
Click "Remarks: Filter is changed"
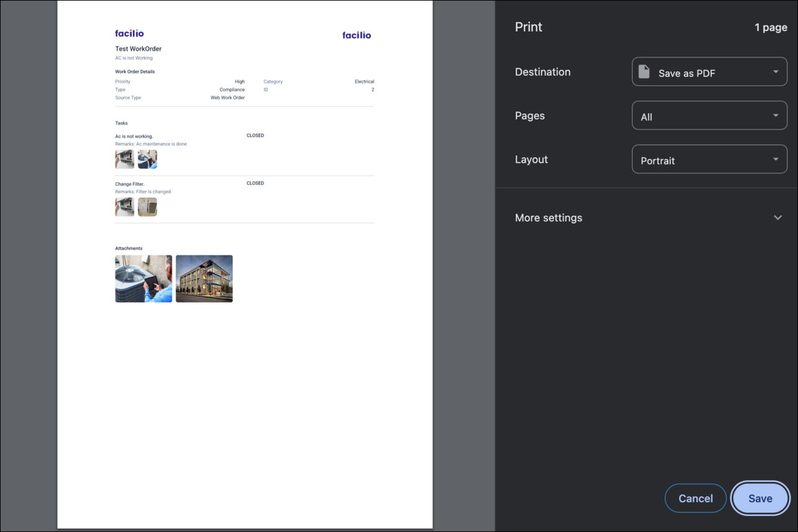[x=143, y=192]
